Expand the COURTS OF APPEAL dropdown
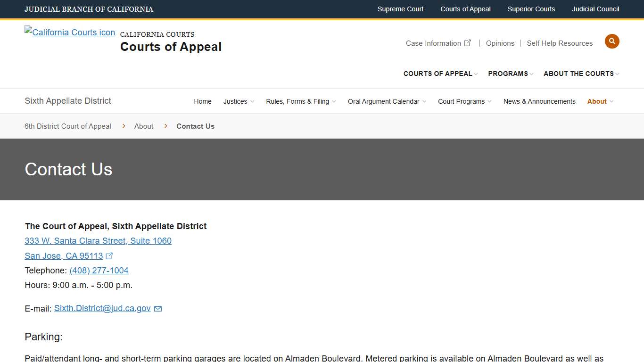 438,74
